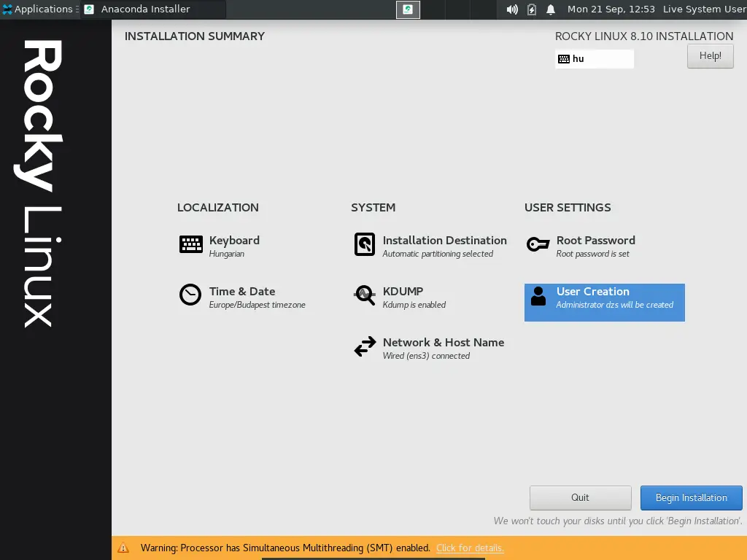Click the Time & Date clock icon
747x560 pixels.
pos(190,295)
